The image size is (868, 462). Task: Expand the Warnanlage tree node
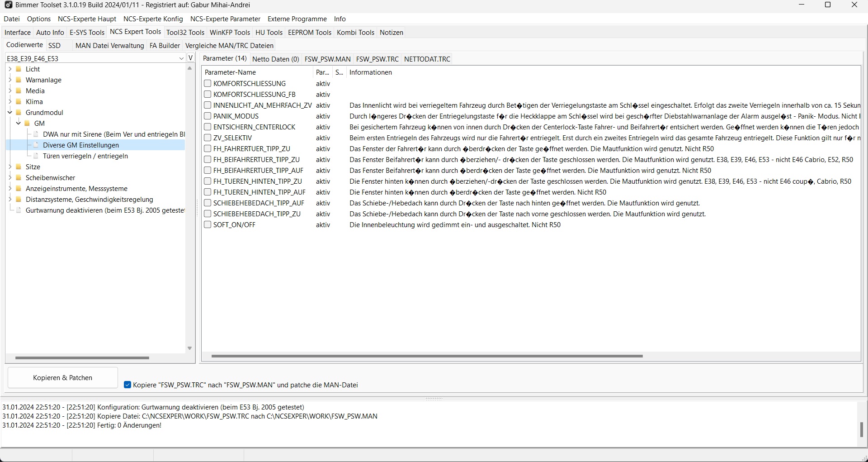[10, 80]
